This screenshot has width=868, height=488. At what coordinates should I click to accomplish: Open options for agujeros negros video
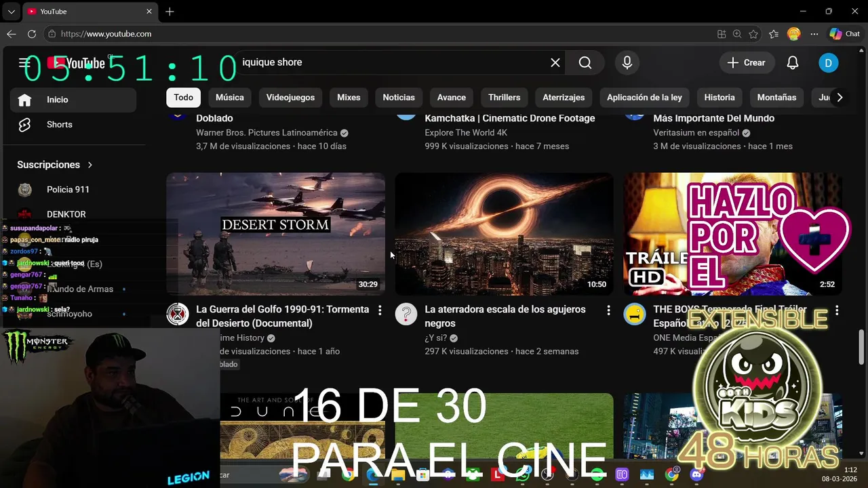pyautogui.click(x=608, y=310)
